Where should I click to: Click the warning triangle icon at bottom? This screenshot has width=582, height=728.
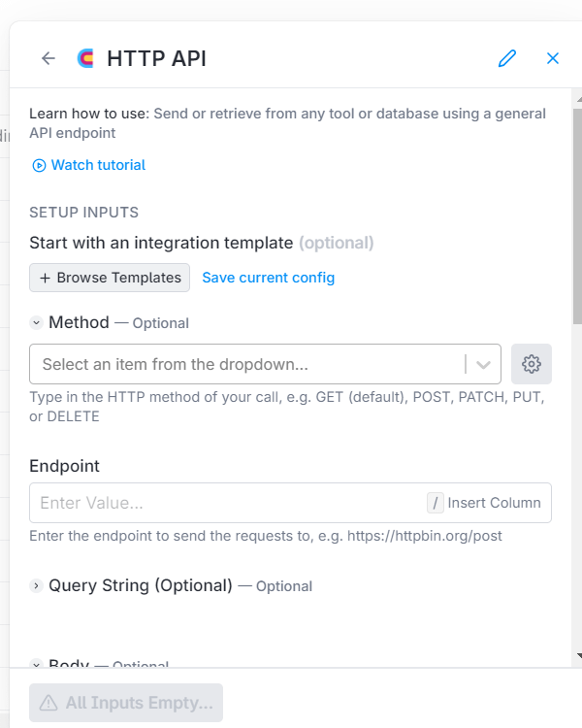(x=48, y=703)
